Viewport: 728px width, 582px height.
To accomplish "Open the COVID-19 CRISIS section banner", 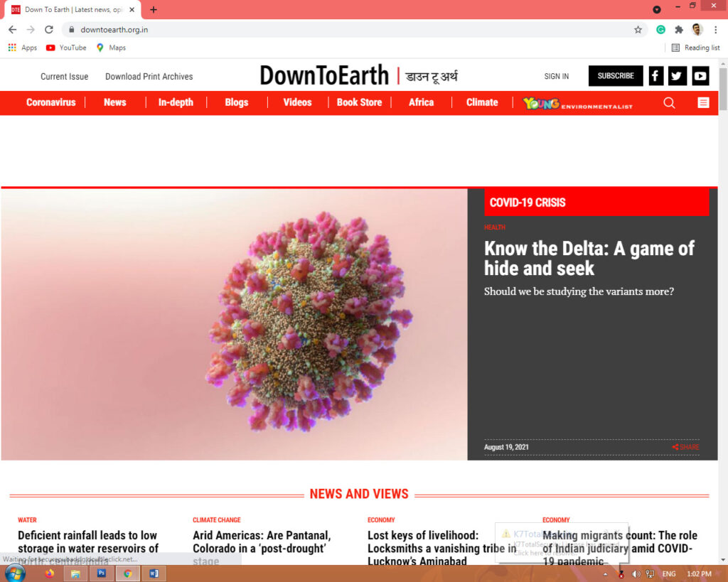I will pyautogui.click(x=596, y=203).
